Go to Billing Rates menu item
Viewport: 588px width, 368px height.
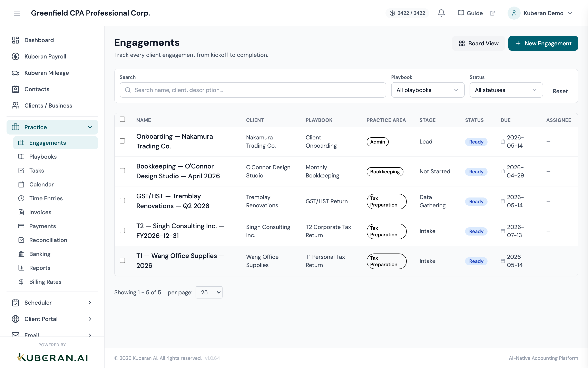pyautogui.click(x=55, y=282)
